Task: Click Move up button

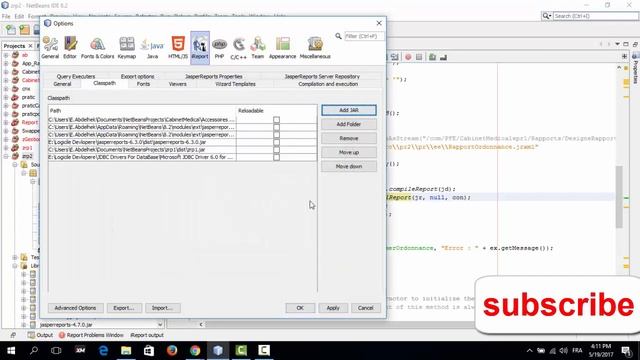Action: tap(349, 152)
